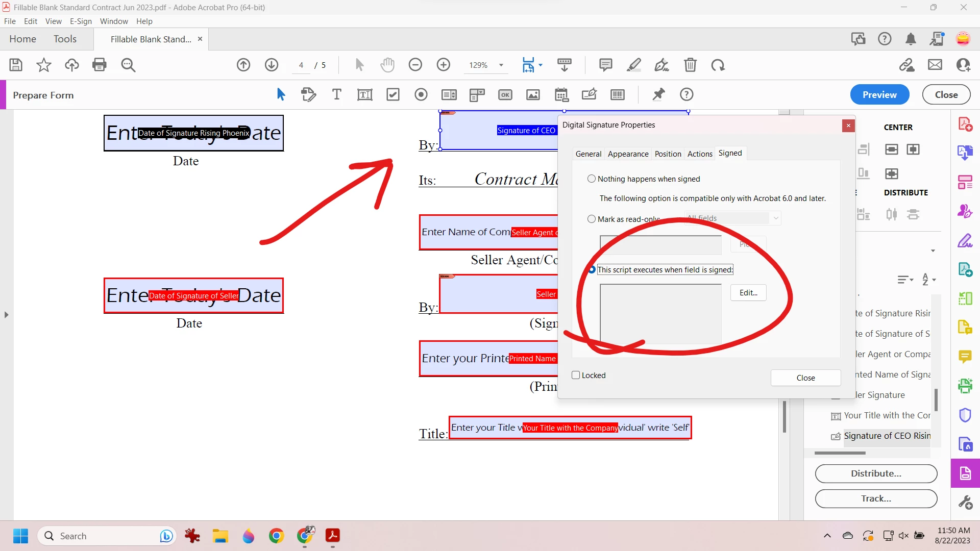Open the E-Sign menu
The width and height of the screenshot is (980, 551).
[x=81, y=21]
